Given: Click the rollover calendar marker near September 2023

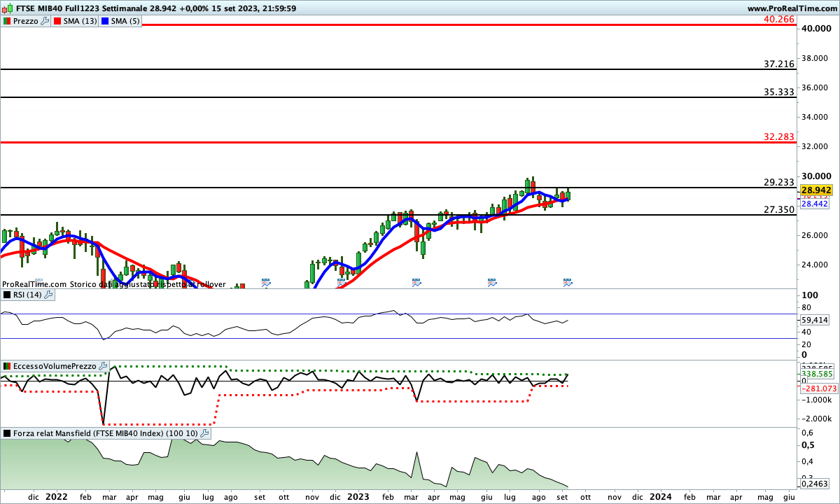Looking at the screenshot, I should [x=568, y=282].
